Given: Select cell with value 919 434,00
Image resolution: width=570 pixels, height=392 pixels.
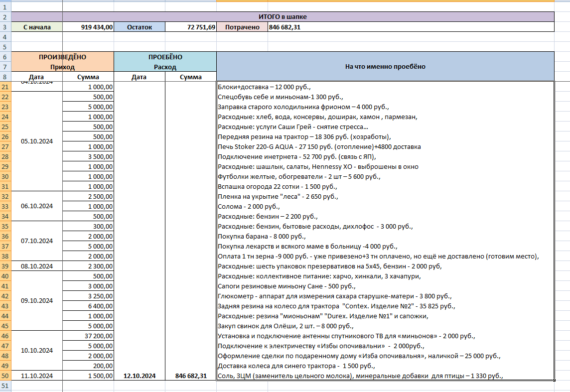Looking at the screenshot, I should coord(88,27).
